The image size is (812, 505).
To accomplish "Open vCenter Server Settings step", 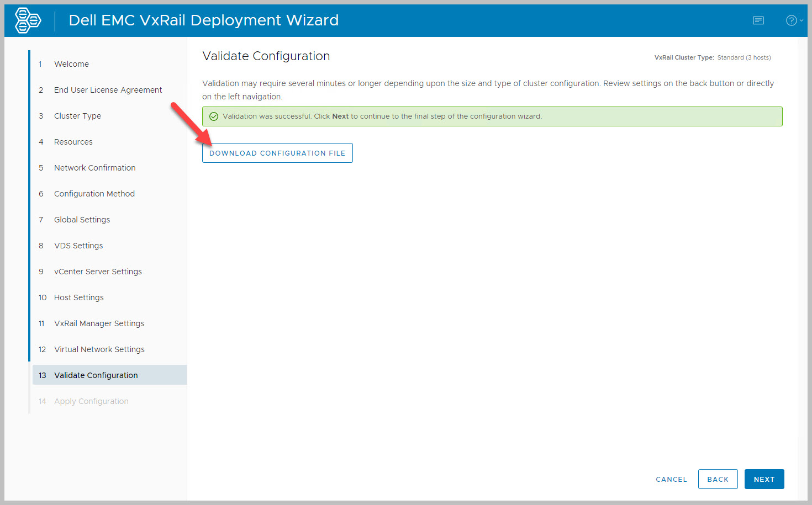I will 98,272.
